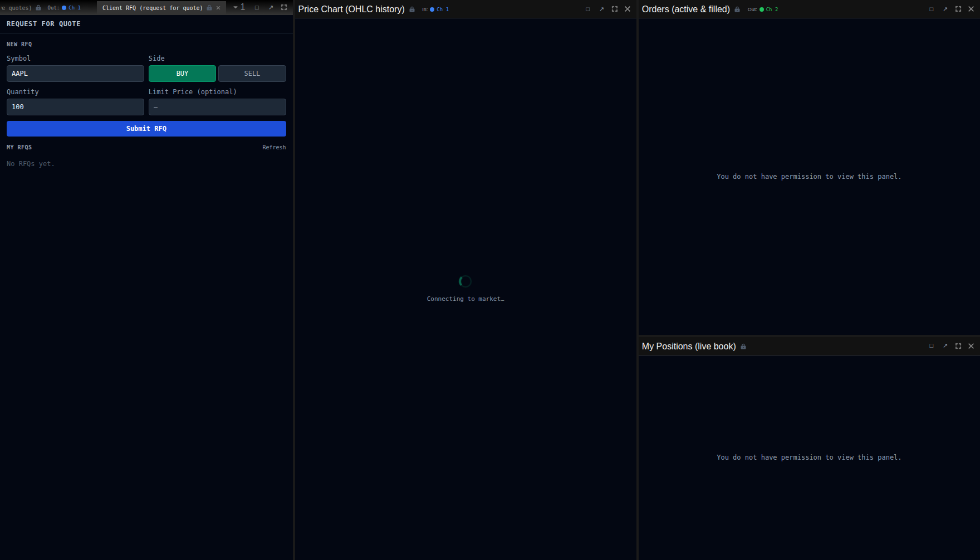
Task: Submit the RFQ
Action: tap(146, 129)
